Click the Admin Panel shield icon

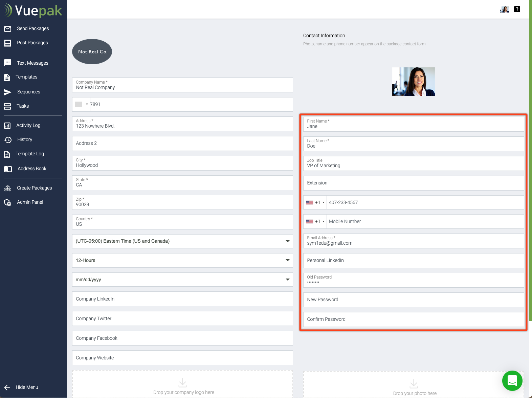(7, 202)
